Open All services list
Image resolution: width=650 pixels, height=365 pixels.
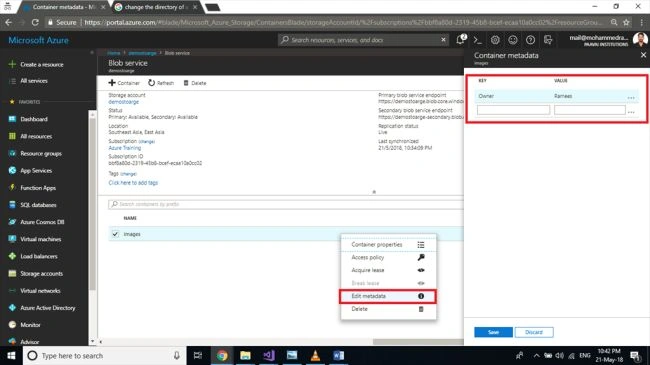pos(34,81)
